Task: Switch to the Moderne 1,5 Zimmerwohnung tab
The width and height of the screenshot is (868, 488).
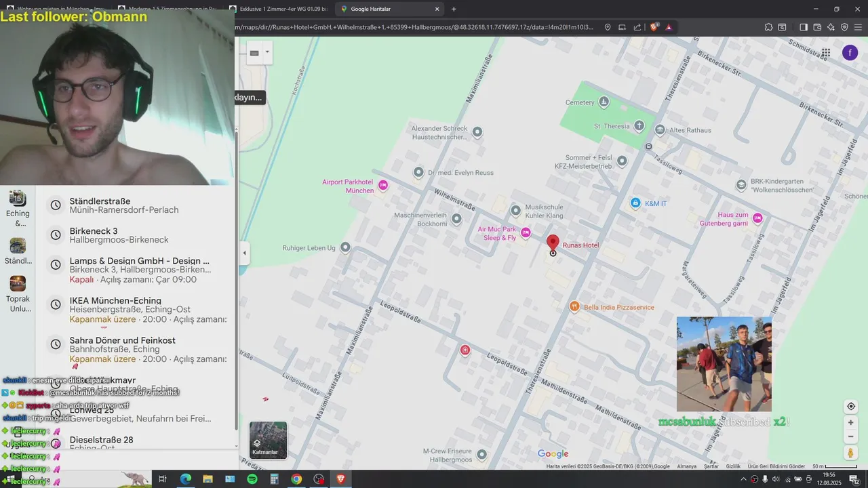Action: pyautogui.click(x=167, y=9)
